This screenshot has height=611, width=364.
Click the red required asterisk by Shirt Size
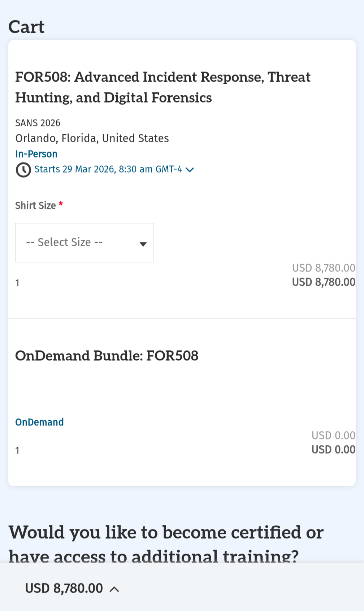61,204
